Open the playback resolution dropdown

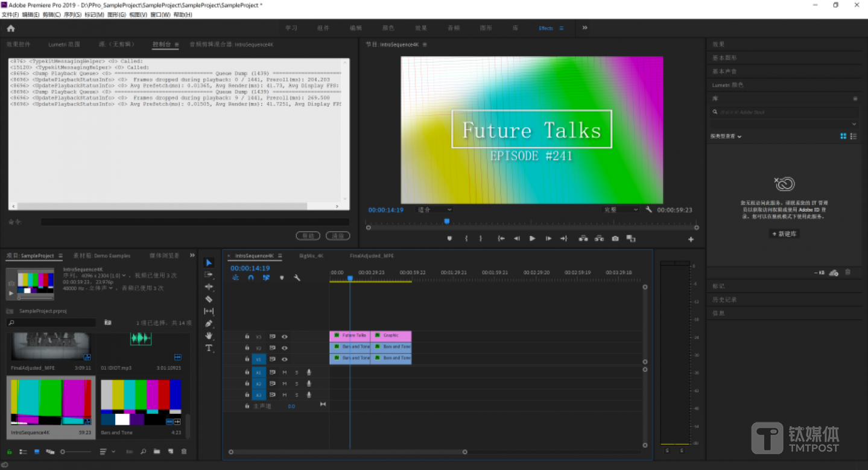pyautogui.click(x=621, y=209)
